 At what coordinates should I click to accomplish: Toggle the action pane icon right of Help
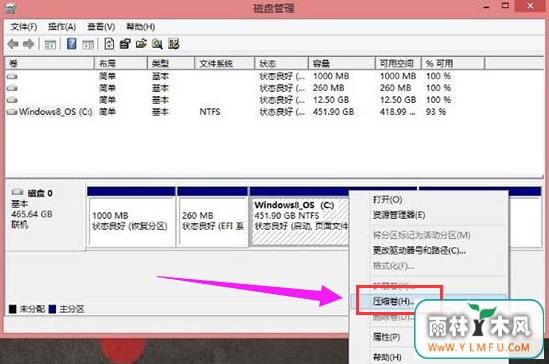pos(88,44)
